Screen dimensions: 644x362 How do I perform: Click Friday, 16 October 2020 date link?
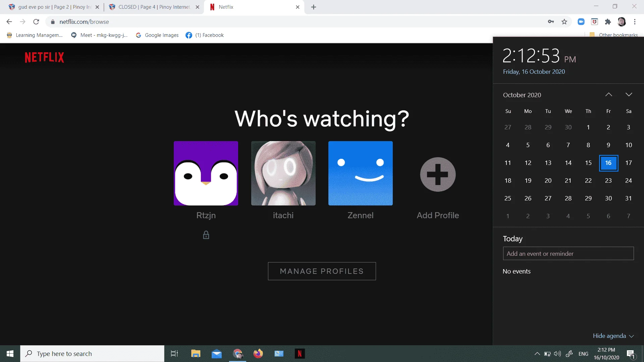pyautogui.click(x=534, y=72)
